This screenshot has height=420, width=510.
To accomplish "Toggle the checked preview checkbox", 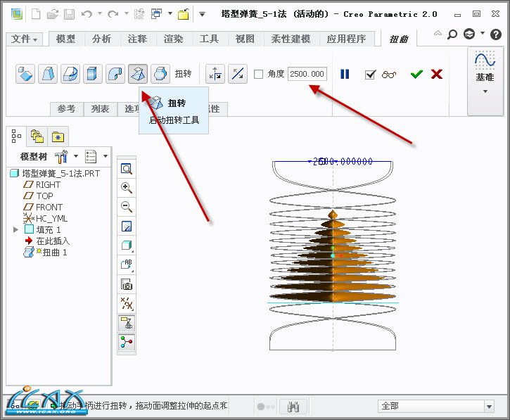I will pyautogui.click(x=370, y=74).
